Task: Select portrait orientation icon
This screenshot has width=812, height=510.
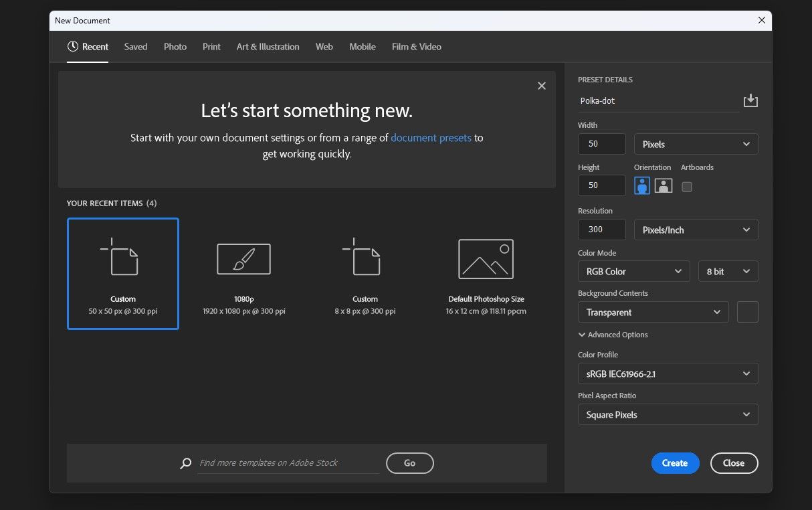Action: click(642, 185)
